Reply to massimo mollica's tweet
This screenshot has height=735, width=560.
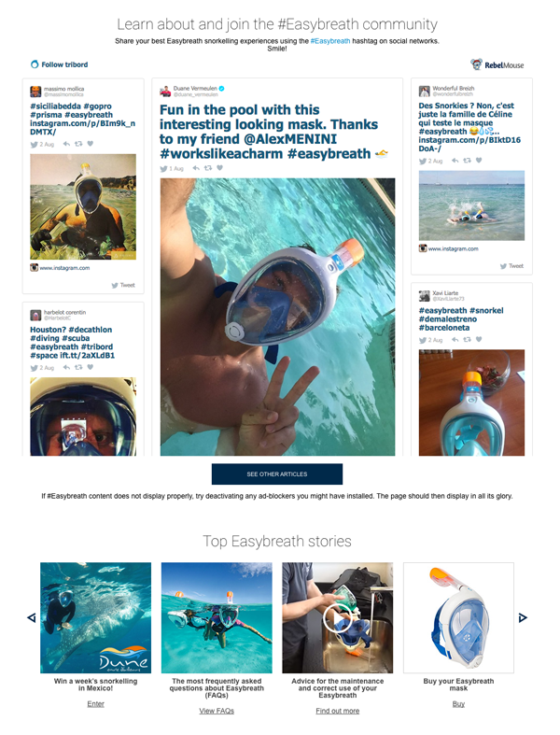click(x=66, y=144)
